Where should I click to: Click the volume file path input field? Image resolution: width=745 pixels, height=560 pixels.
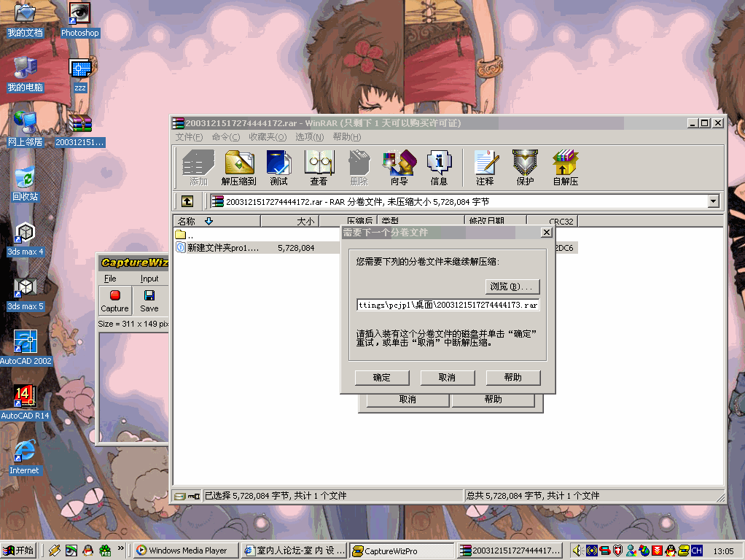448,305
